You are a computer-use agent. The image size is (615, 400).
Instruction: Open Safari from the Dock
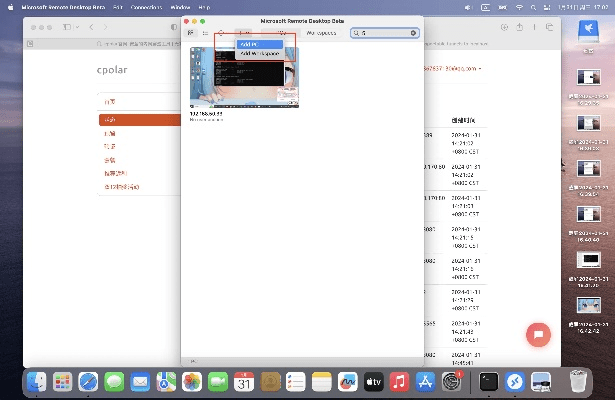pos(88,381)
